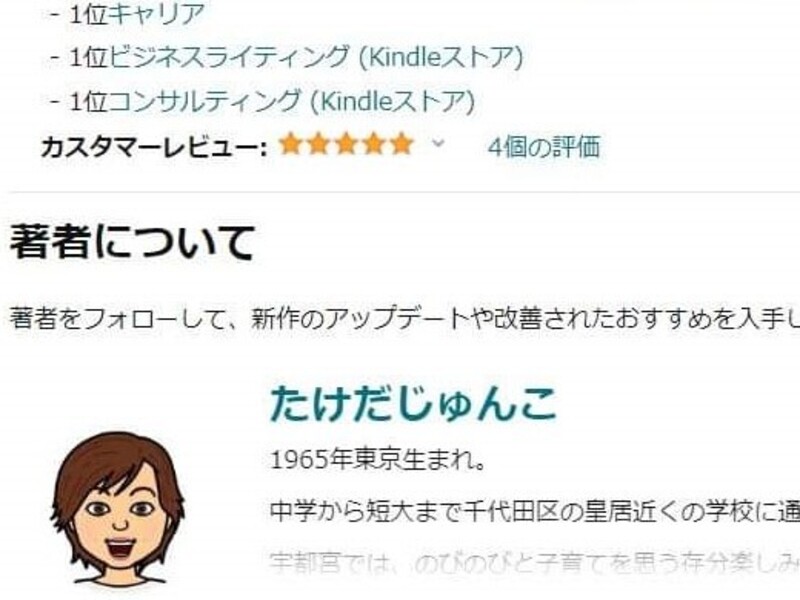Viewport: 800px width, 600px height.
Task: Click the 1位 rank text before コンサルティング
Action: point(88,101)
